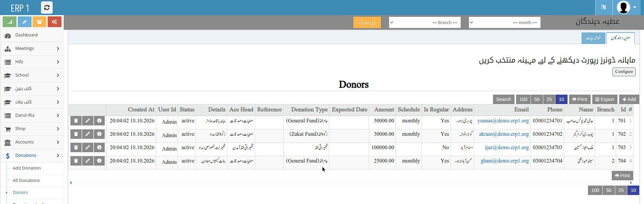Set top page size to 25

[x=549, y=100]
